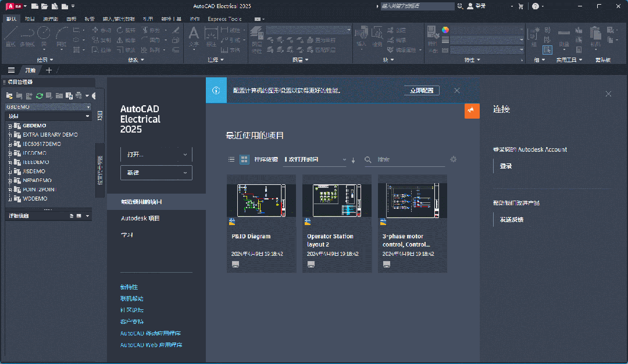The width and height of the screenshot is (628, 364).
Task: Select the 项目 ribbon tab
Action: click(x=30, y=19)
